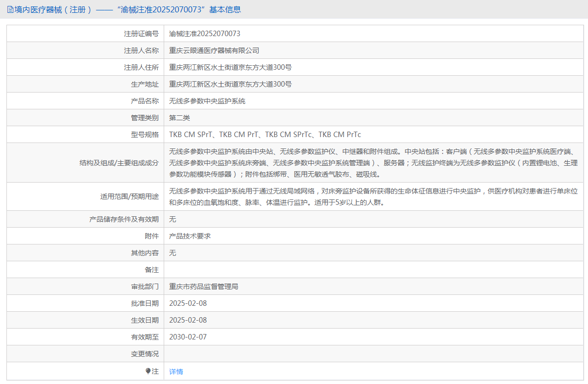Click the 其他内容 label
The width and height of the screenshot is (588, 384).
145,253
